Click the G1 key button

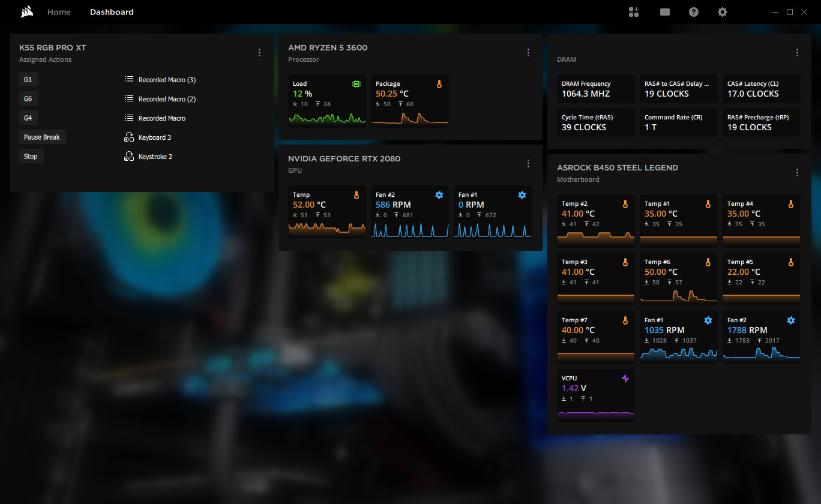coord(28,80)
